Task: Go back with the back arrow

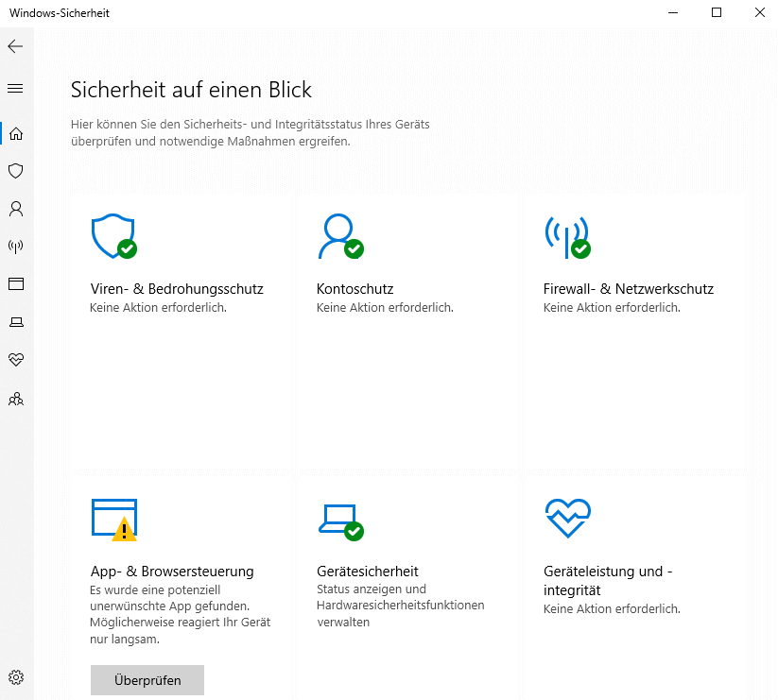Action: (x=15, y=46)
